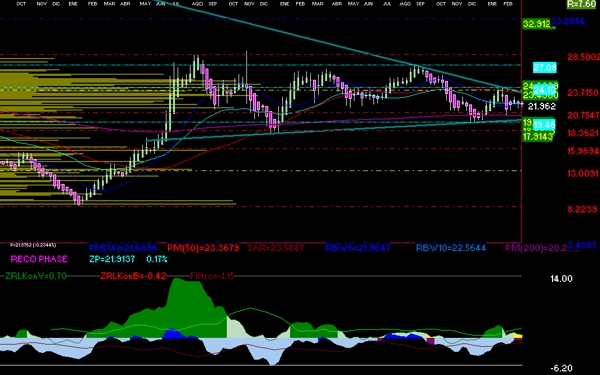Image resolution: width=600 pixels, height=375 pixels.
Task: Click the cyan 27.08 price label
Action: 545,68
